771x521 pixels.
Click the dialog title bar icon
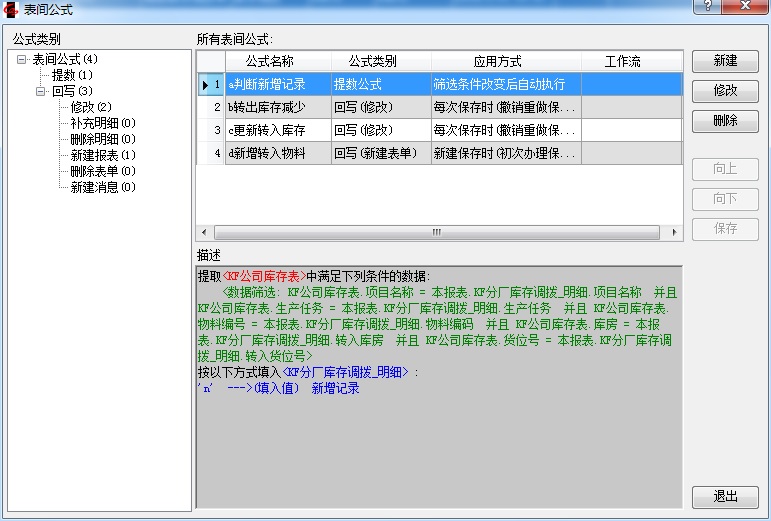tap(12, 9)
